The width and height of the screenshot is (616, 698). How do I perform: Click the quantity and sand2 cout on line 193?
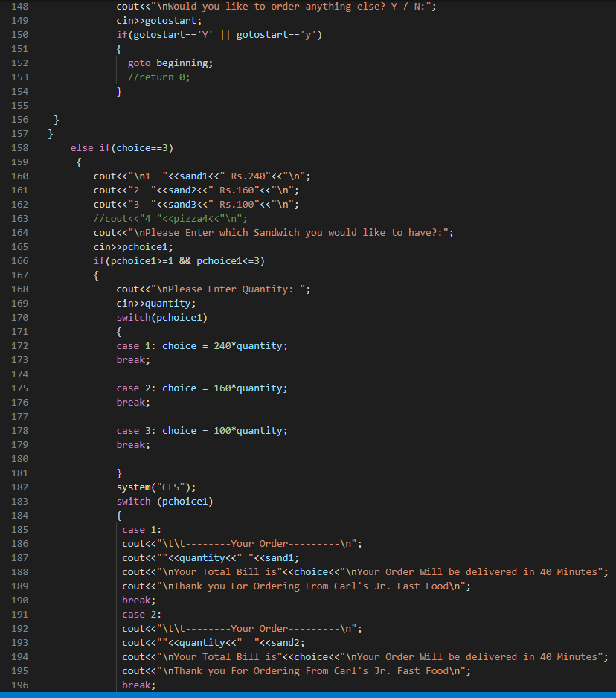pyautogui.click(x=214, y=643)
